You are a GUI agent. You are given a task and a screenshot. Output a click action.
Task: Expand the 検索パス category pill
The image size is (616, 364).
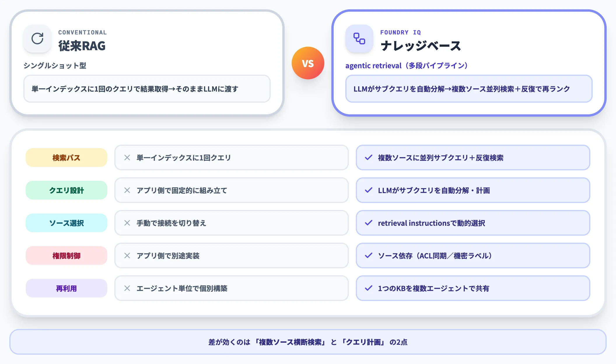pos(66,157)
